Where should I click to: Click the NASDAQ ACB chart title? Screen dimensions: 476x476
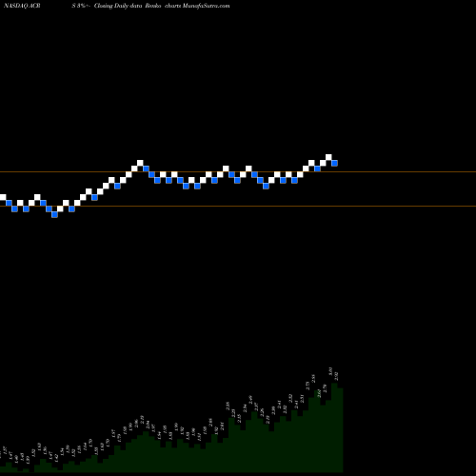22,6
